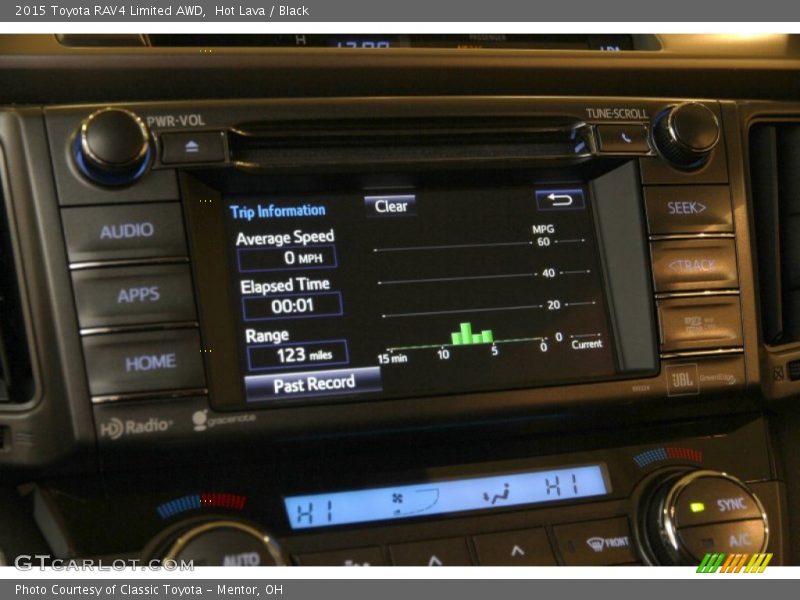Image resolution: width=800 pixels, height=600 pixels.
Task: Push the SEEK> button
Action: (x=687, y=208)
